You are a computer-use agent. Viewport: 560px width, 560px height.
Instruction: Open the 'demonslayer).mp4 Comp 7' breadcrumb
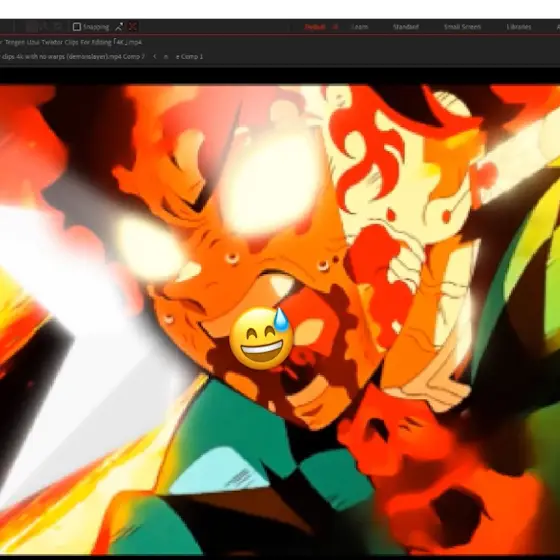(72, 56)
